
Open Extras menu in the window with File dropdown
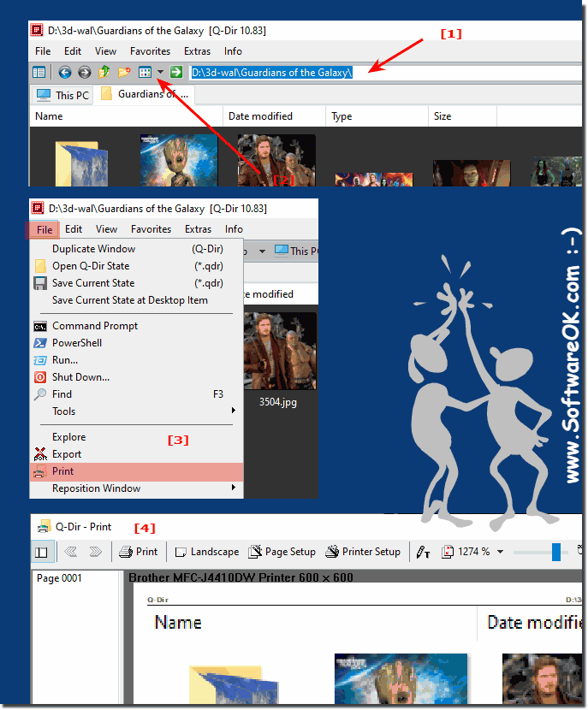[x=198, y=229]
